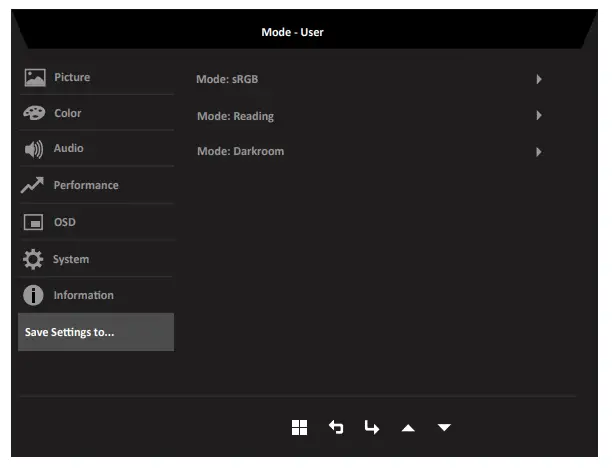The width and height of the screenshot is (615, 470).
Task: Open the main menu grid icon
Action: [x=300, y=428]
